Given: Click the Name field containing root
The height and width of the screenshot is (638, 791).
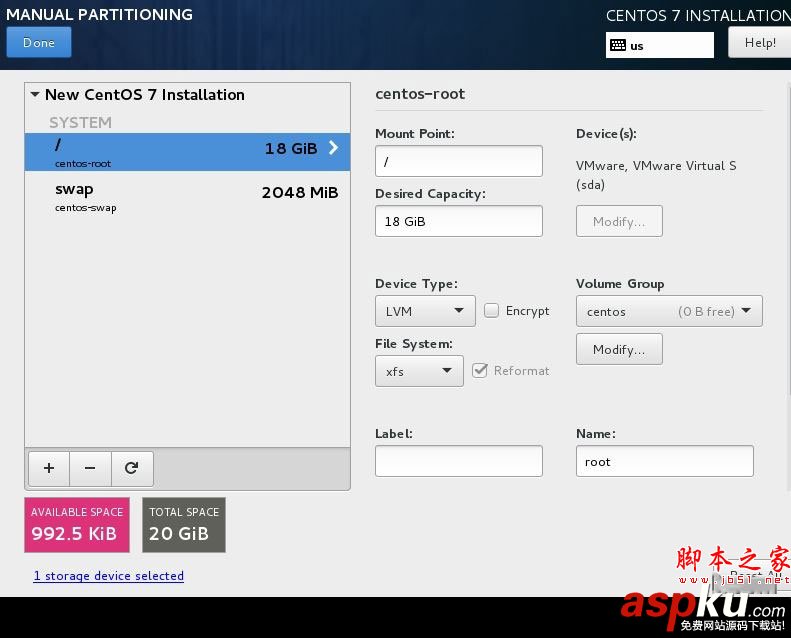Looking at the screenshot, I should 664,461.
